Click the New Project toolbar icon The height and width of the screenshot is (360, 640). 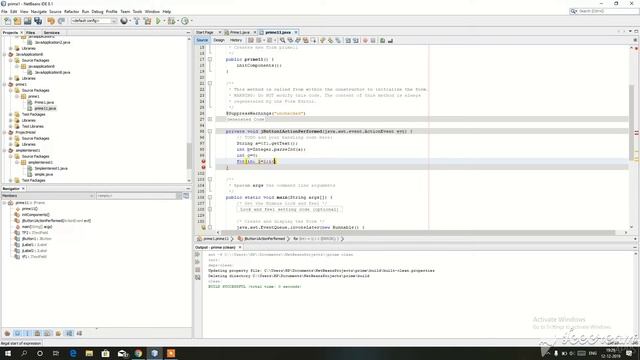pos(17,21)
